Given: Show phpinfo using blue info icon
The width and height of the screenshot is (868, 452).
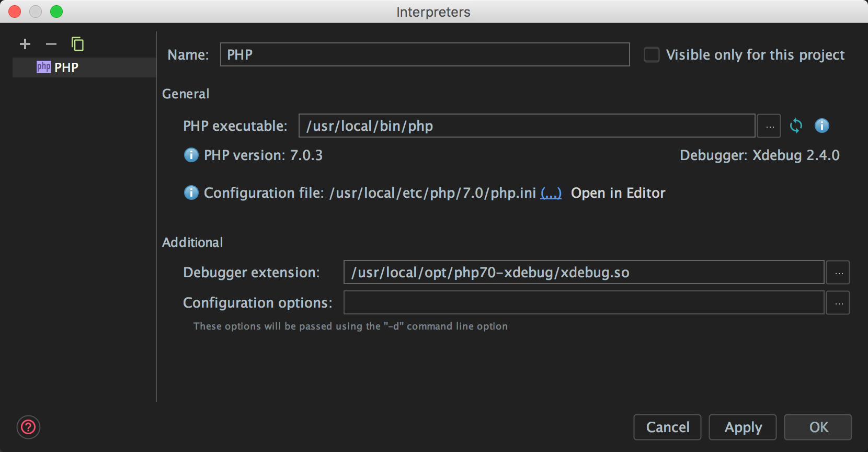Looking at the screenshot, I should point(822,126).
